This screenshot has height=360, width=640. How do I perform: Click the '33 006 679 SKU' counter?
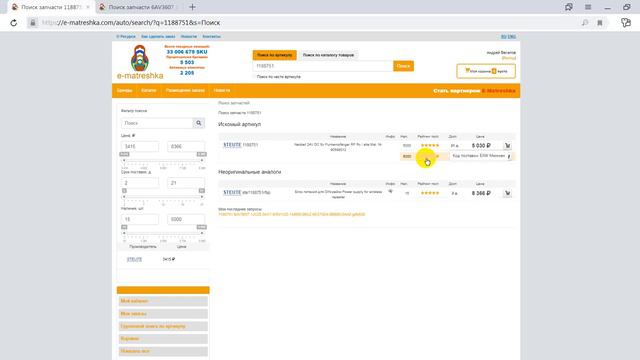pyautogui.click(x=187, y=52)
